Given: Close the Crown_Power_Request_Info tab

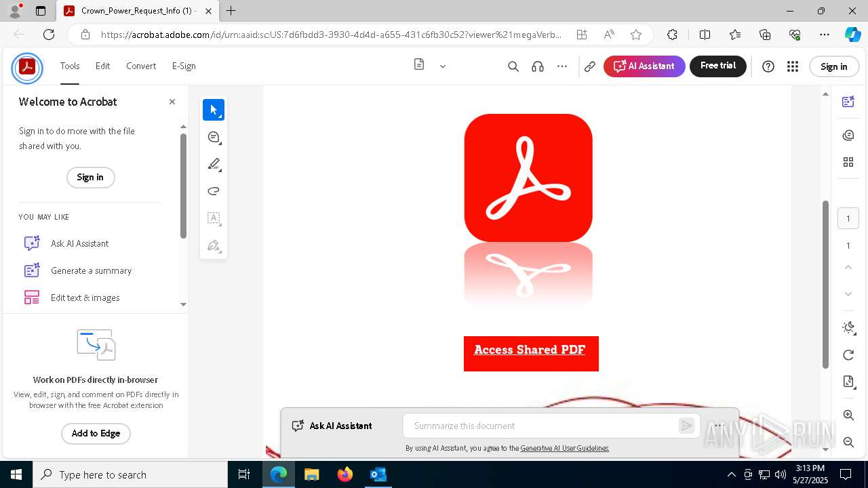Looking at the screenshot, I should [208, 11].
